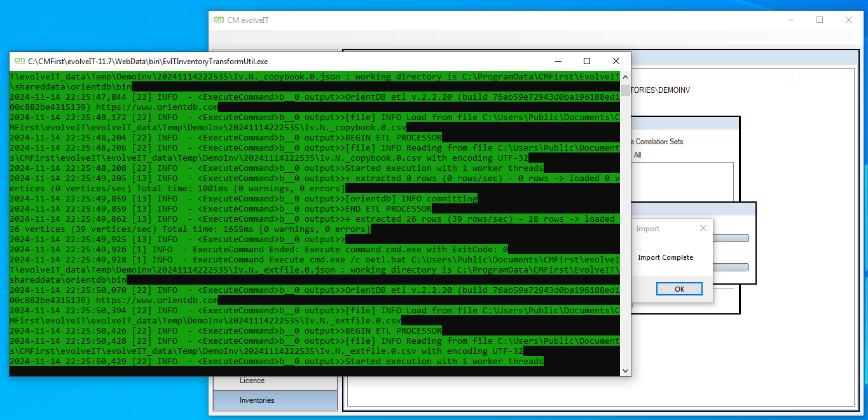Screen dimensions: 868x420
Task: Click the console window's title bar icon
Action: [19, 62]
